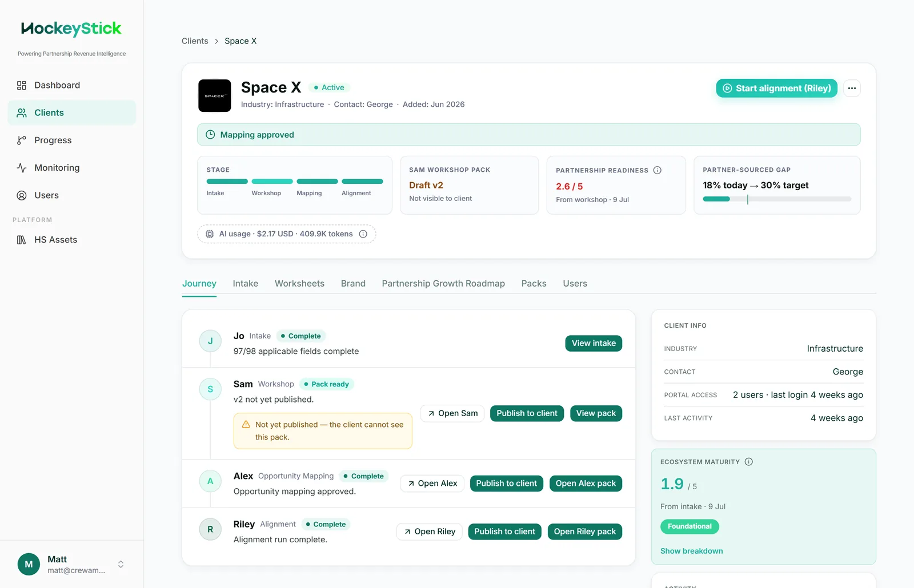914x588 pixels.
Task: Click the Active status badge
Action: [330, 87]
